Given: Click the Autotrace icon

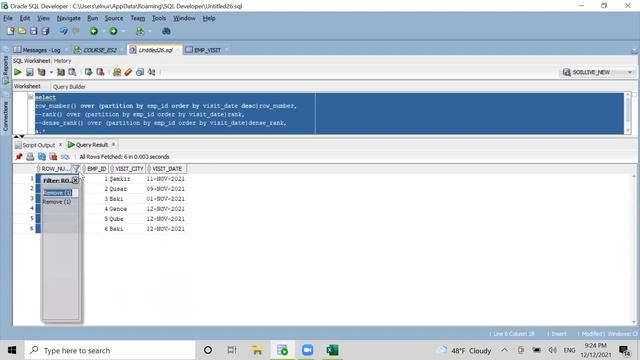Looking at the screenshot, I should click(60, 72).
